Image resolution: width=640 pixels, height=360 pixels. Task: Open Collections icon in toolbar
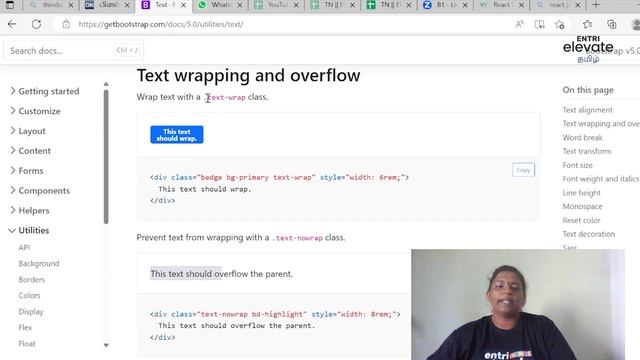pyautogui.click(x=611, y=24)
